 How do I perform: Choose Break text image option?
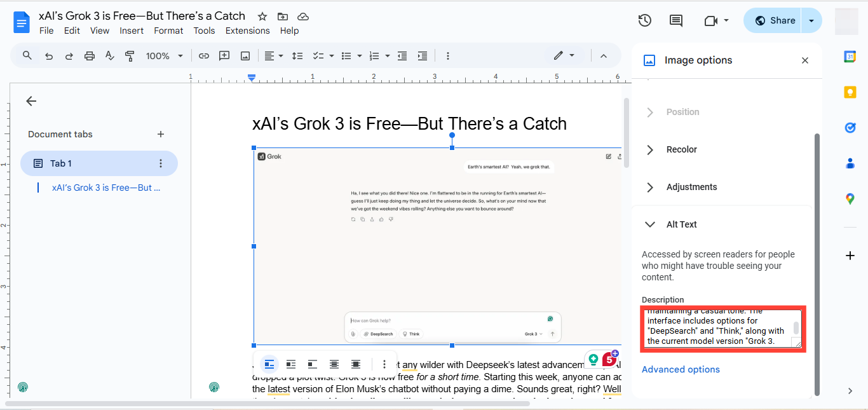coord(313,364)
